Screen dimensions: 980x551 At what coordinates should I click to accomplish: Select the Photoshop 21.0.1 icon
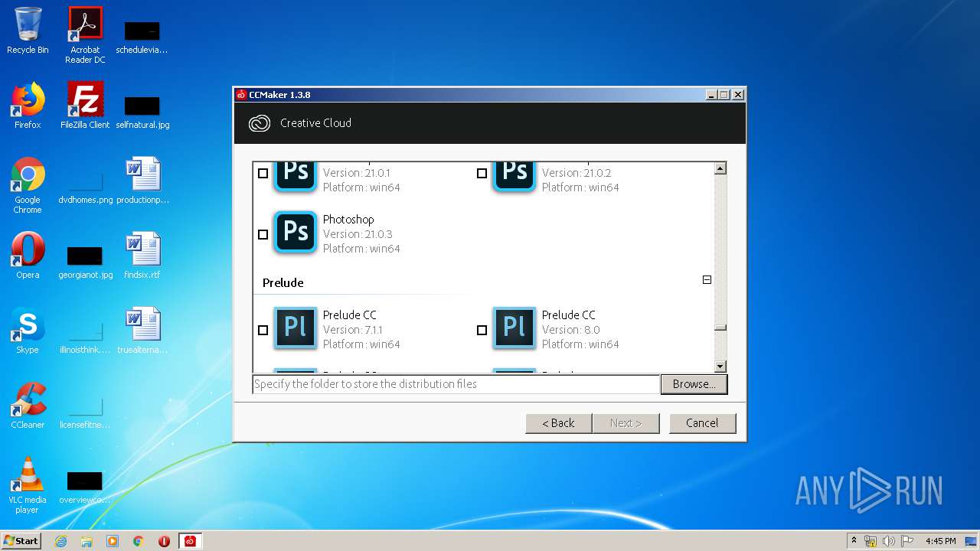(296, 177)
